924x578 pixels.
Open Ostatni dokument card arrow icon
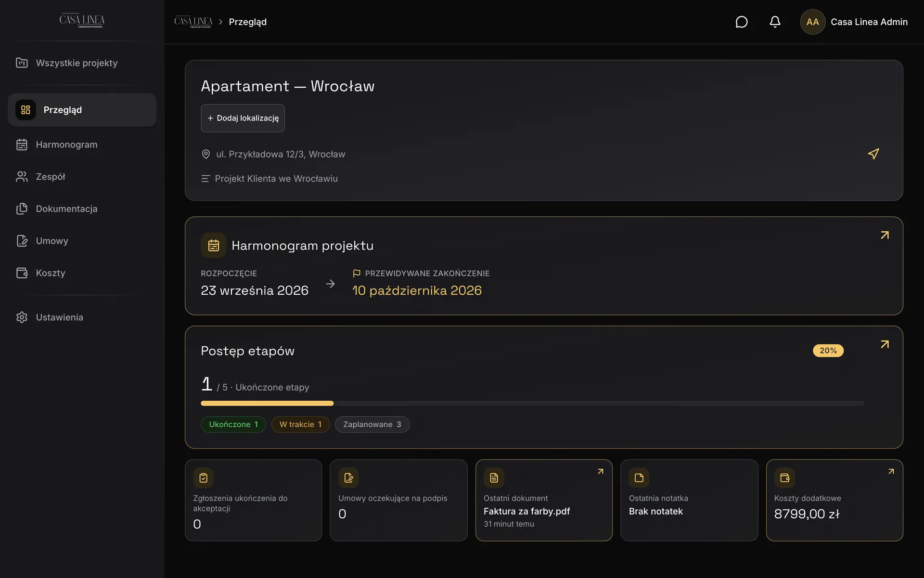[600, 472]
